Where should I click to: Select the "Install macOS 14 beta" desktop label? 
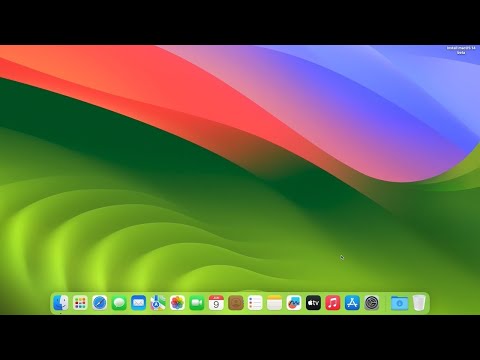tap(461, 50)
